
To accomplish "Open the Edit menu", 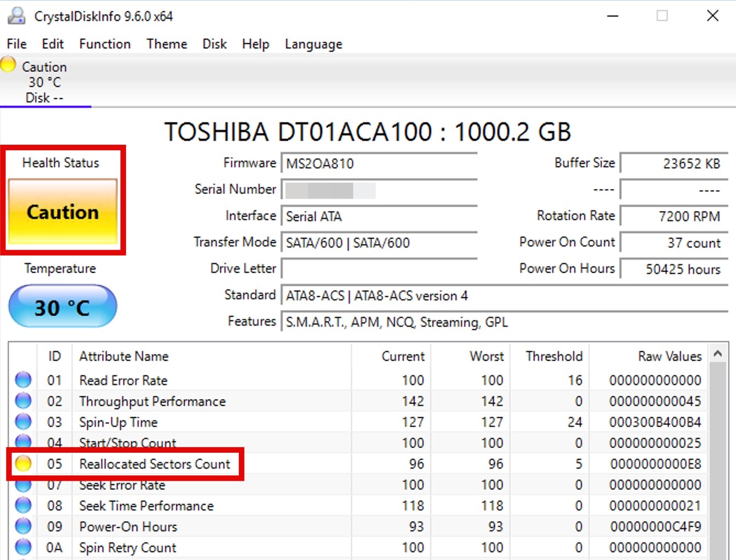I will (53, 44).
